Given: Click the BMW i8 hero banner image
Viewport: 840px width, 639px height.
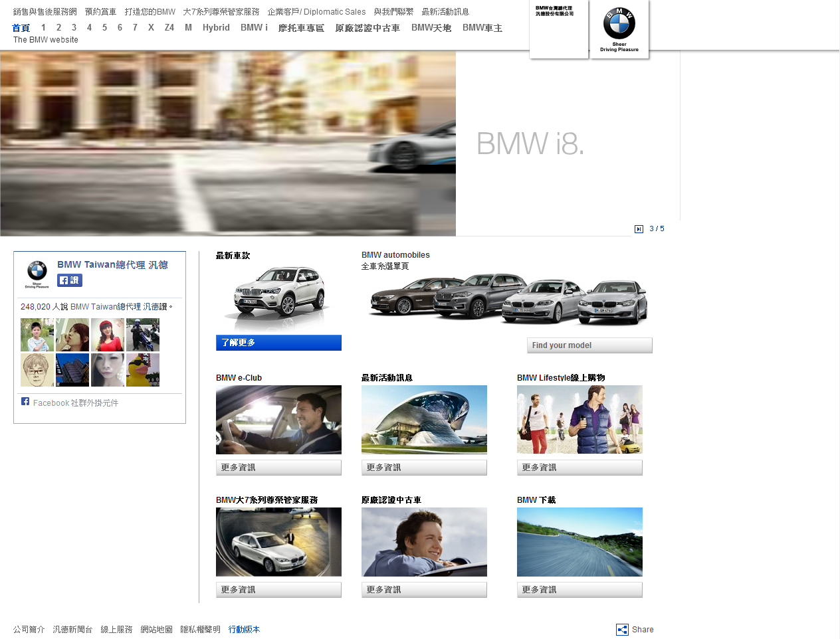Looking at the screenshot, I should 228,143.
